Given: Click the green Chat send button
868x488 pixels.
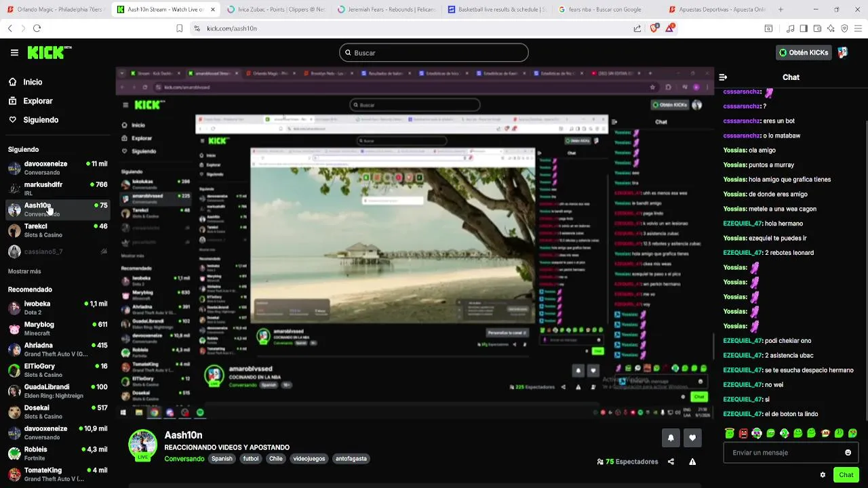Looking at the screenshot, I should click(x=846, y=475).
